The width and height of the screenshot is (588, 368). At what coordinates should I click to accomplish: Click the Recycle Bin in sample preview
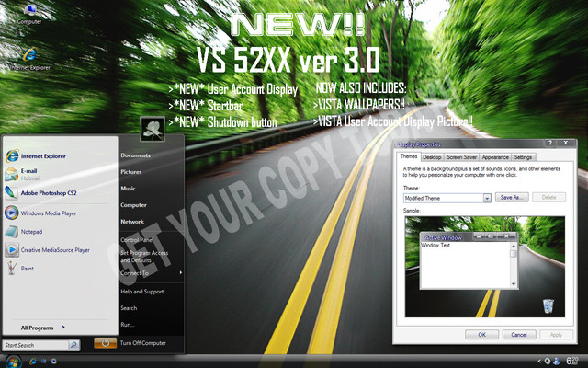tap(548, 306)
